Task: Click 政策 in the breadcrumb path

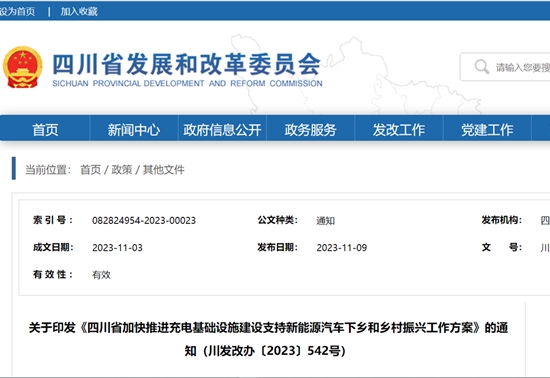Action: tap(122, 170)
